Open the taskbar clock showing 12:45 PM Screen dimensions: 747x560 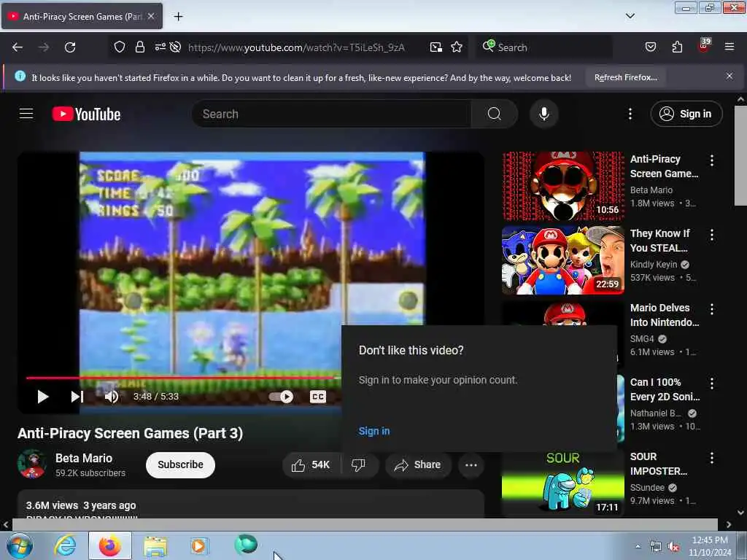point(710,545)
